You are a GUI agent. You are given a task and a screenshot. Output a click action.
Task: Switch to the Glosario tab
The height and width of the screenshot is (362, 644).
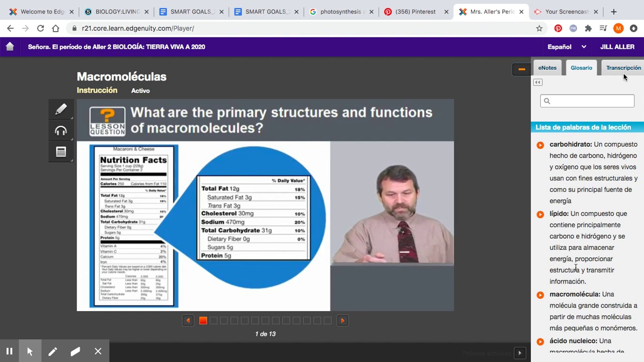[x=582, y=68]
